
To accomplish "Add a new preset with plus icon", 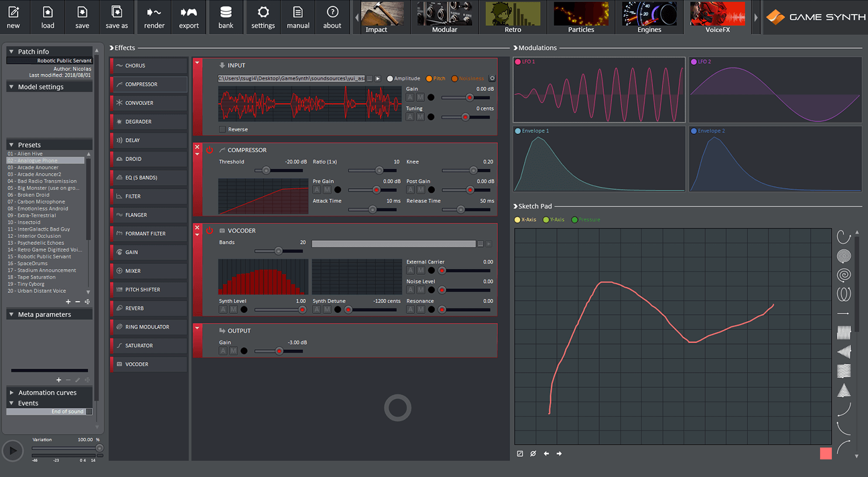I will click(x=68, y=302).
